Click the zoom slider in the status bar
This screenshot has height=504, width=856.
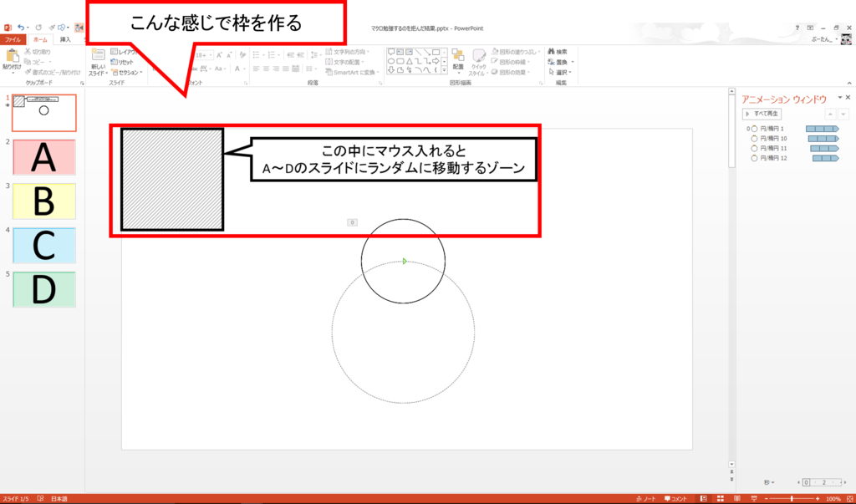pyautogui.click(x=792, y=498)
